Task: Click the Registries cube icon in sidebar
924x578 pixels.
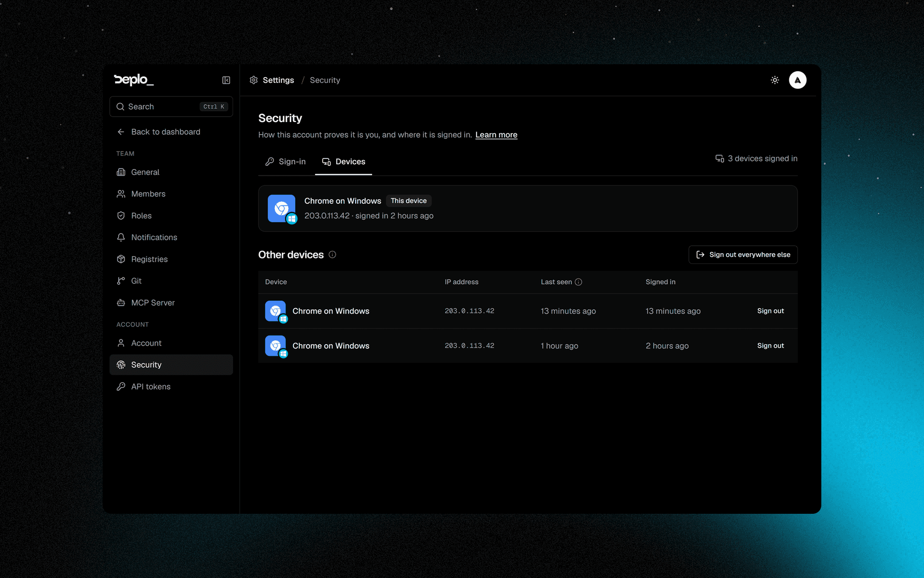Action: click(121, 259)
